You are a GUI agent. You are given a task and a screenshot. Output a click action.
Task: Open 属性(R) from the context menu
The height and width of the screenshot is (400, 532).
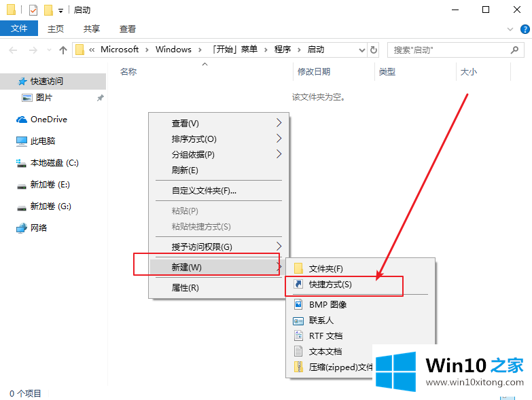tap(185, 287)
